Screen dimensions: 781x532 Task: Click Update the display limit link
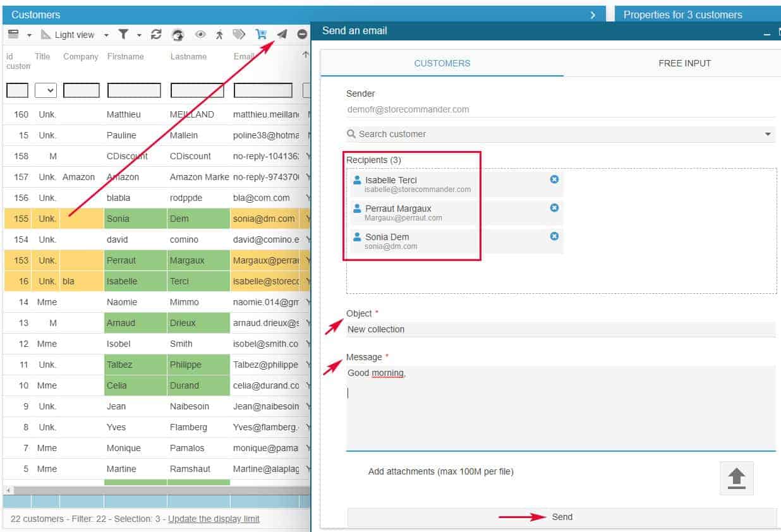click(x=214, y=519)
